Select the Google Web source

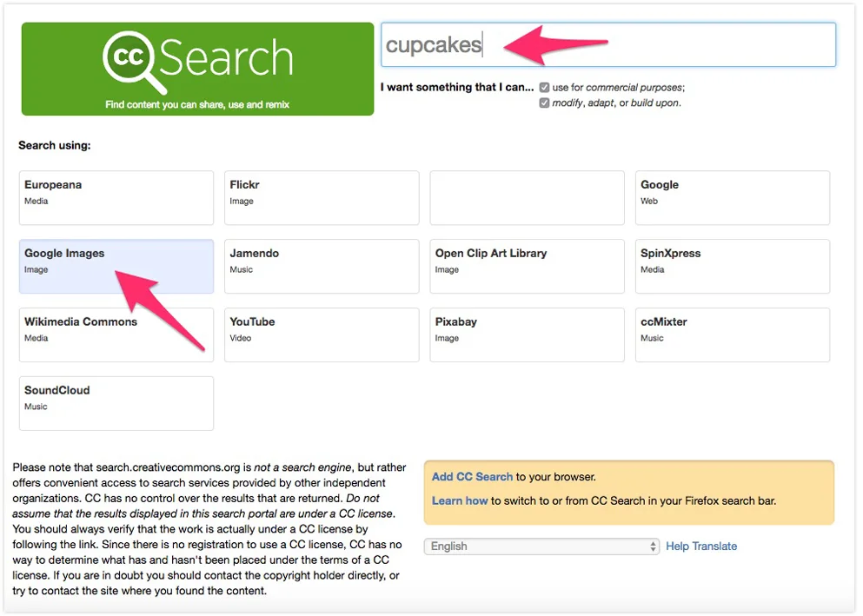pyautogui.click(x=732, y=197)
